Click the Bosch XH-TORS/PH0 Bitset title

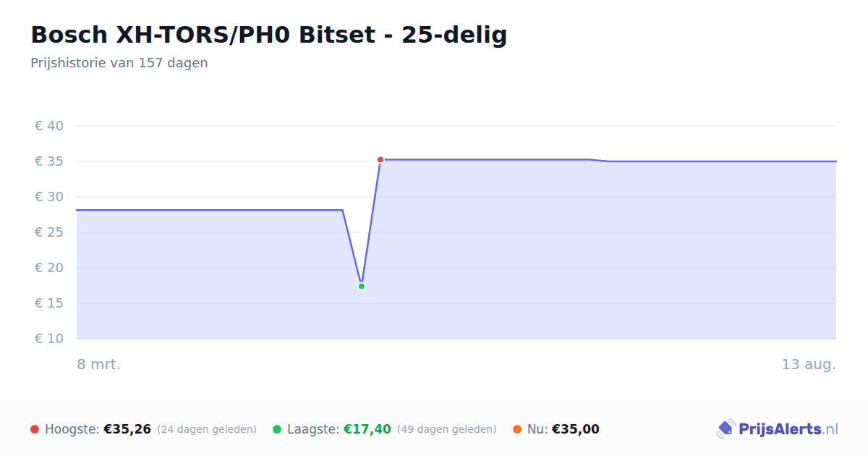[x=269, y=35]
